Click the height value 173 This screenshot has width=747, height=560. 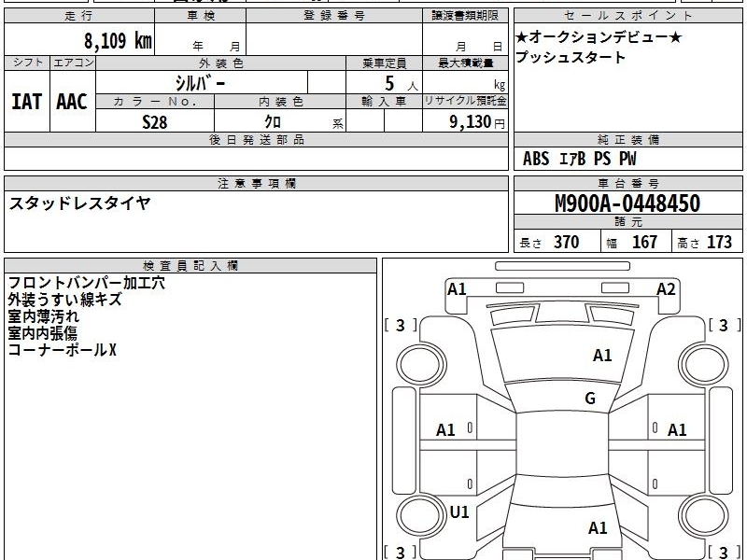point(719,242)
